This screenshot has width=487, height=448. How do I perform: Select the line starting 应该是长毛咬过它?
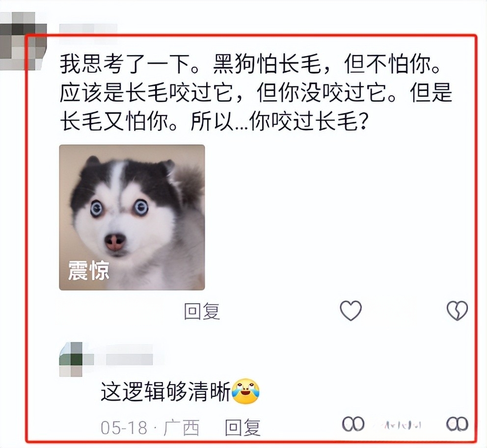(256, 92)
